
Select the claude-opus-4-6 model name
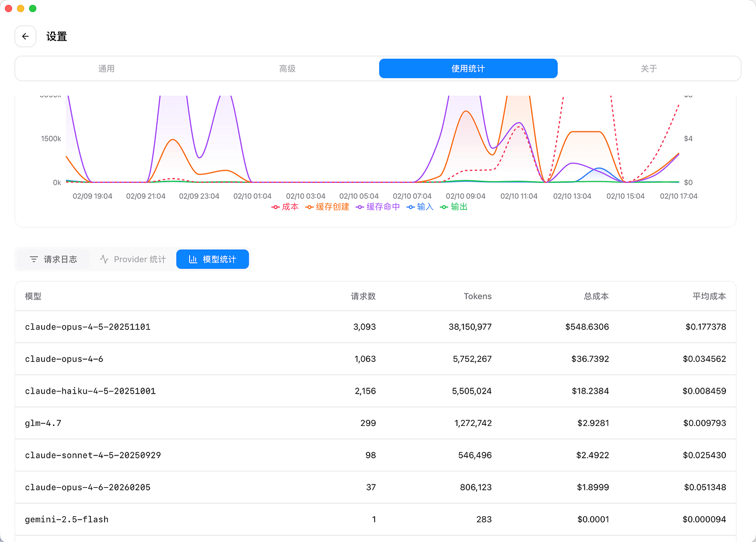tap(64, 359)
